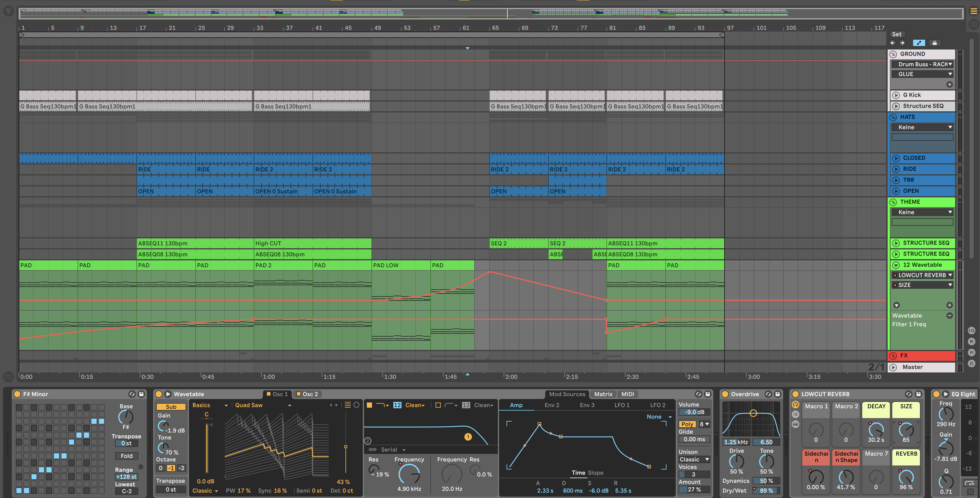Open the Unison Classic mode dropdown
The width and height of the screenshot is (980, 498).
[x=694, y=459]
